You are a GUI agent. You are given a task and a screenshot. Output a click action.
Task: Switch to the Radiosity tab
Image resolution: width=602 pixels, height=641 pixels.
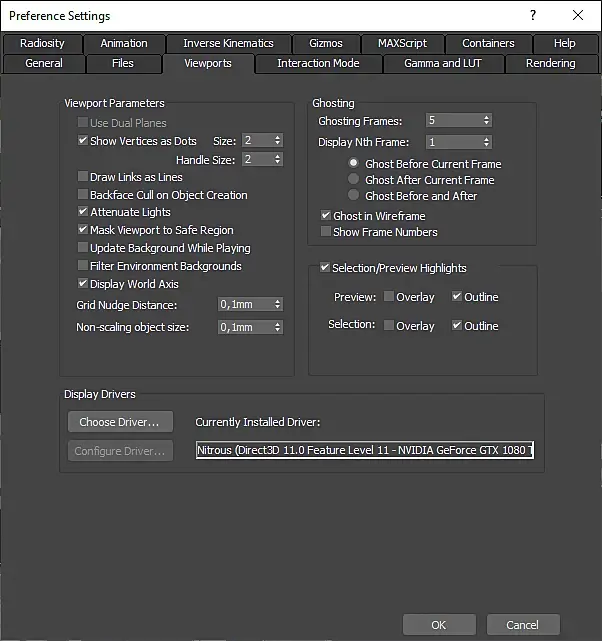pos(43,43)
